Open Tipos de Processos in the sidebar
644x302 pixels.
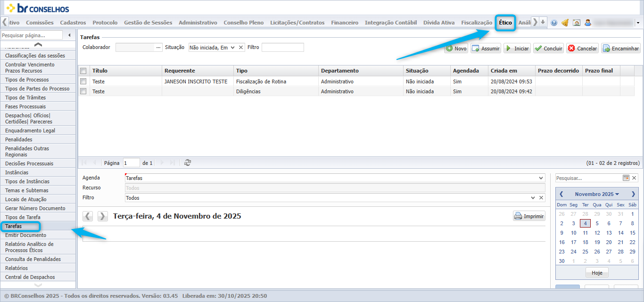[38, 80]
